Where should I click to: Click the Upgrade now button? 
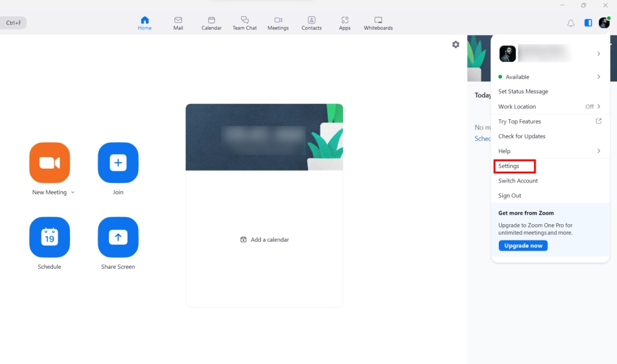coord(523,246)
